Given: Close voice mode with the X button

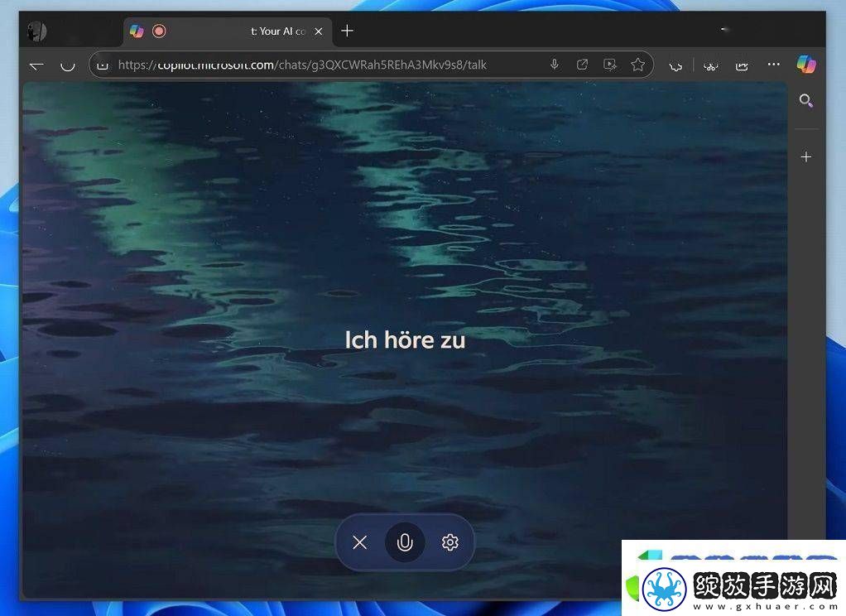Looking at the screenshot, I should point(360,542).
